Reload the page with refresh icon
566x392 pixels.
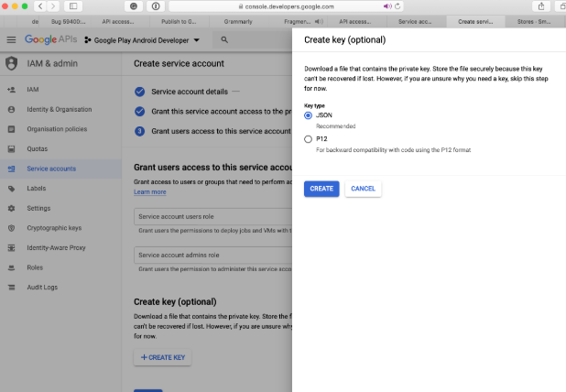point(397,6)
